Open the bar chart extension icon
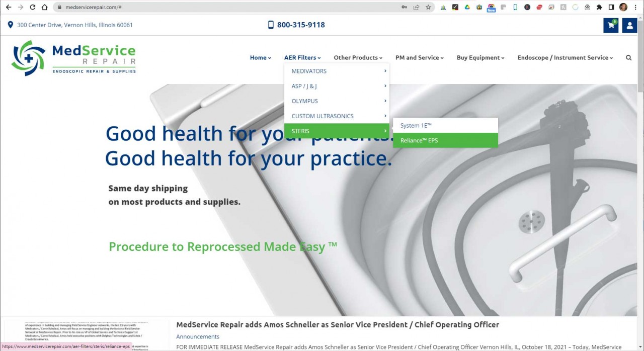Image resolution: width=644 pixels, height=351 pixels. [443, 8]
